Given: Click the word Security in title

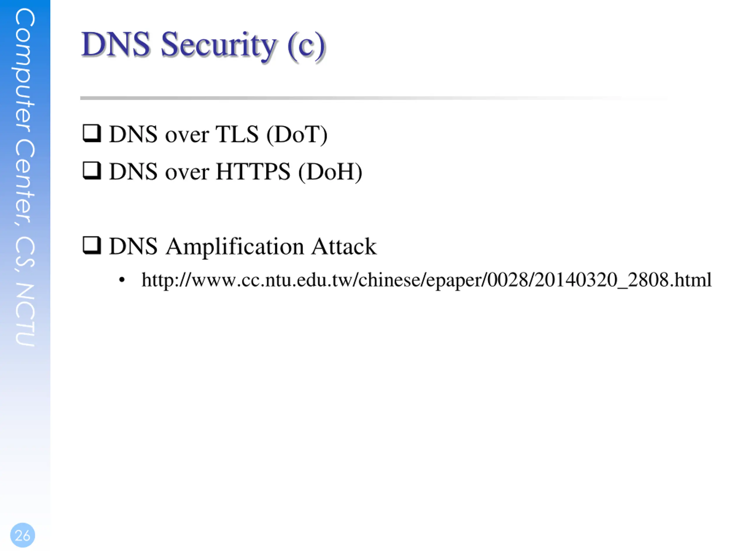Looking at the screenshot, I should [x=219, y=45].
